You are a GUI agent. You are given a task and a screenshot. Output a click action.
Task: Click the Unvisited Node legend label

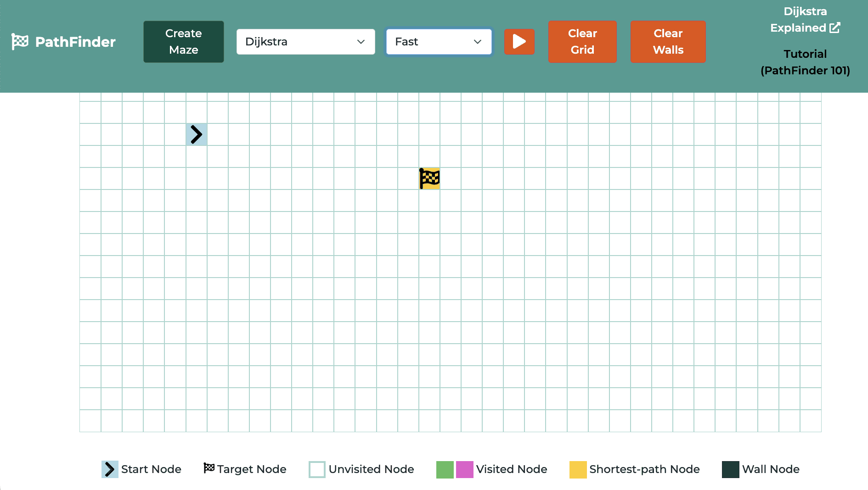[x=372, y=469]
